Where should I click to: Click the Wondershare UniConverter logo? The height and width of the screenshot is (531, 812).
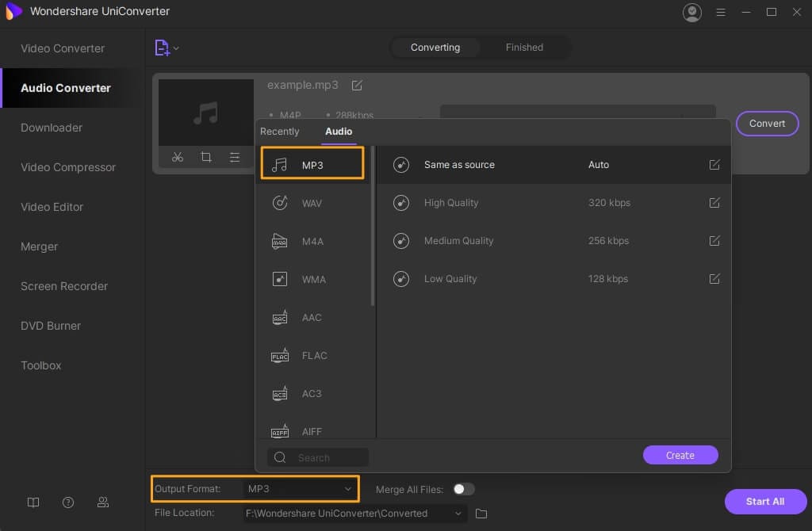13,11
